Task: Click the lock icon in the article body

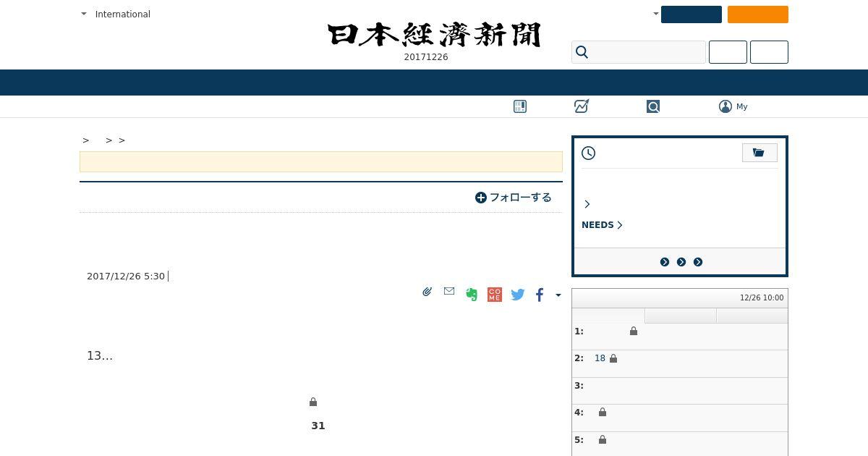Action: pos(313,402)
